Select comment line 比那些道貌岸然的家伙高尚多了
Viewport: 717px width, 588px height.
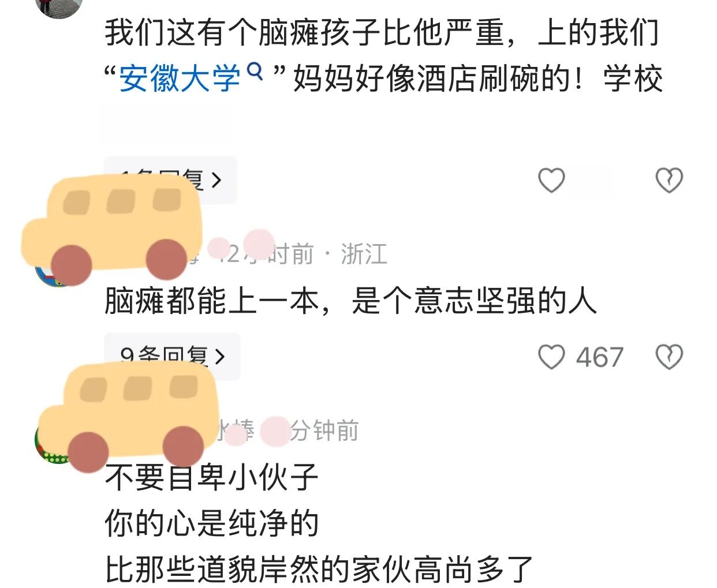click(319, 570)
